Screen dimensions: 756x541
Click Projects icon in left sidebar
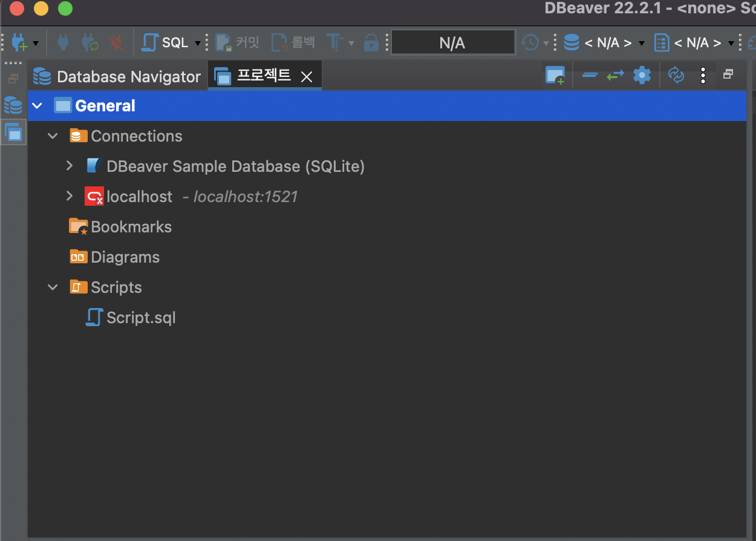pyautogui.click(x=13, y=132)
